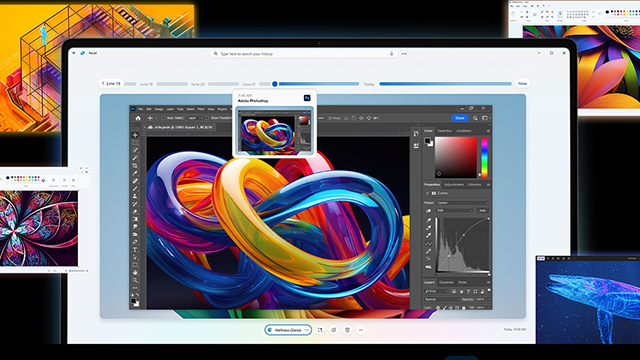
Task: Click the Photoshop Home icon
Action: [x=138, y=118]
